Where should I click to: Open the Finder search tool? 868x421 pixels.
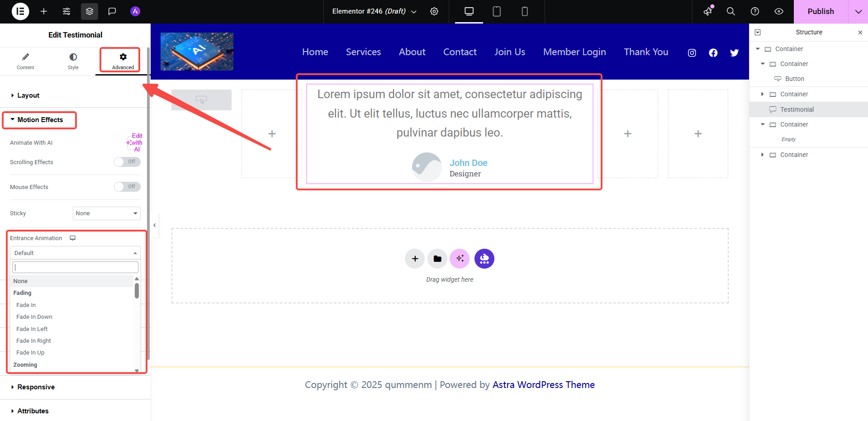coord(730,11)
